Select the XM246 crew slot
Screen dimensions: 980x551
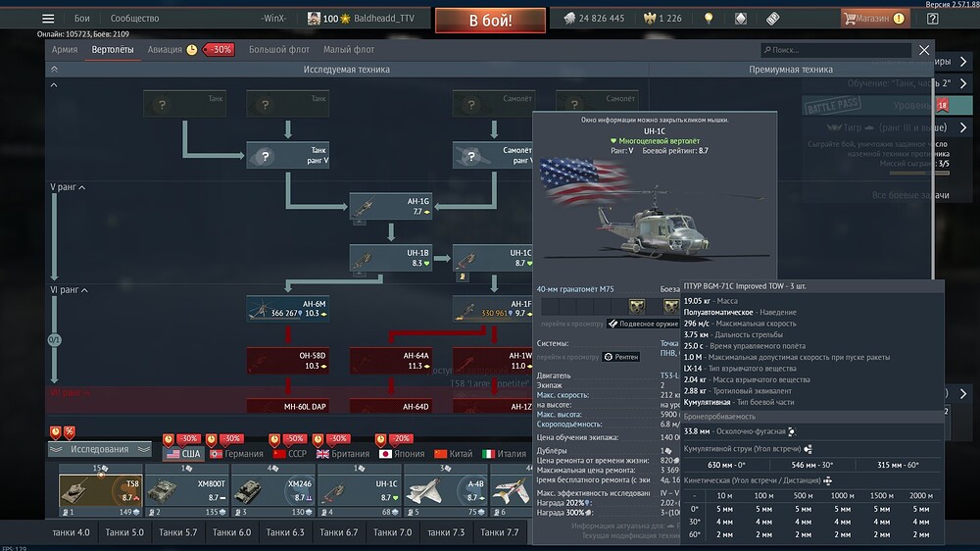tap(273, 490)
